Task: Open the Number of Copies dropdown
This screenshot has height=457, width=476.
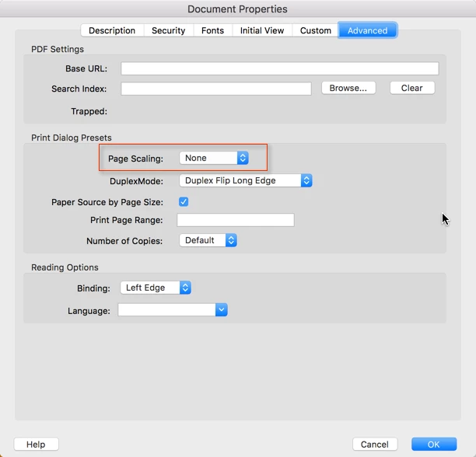Action: pyautogui.click(x=208, y=240)
